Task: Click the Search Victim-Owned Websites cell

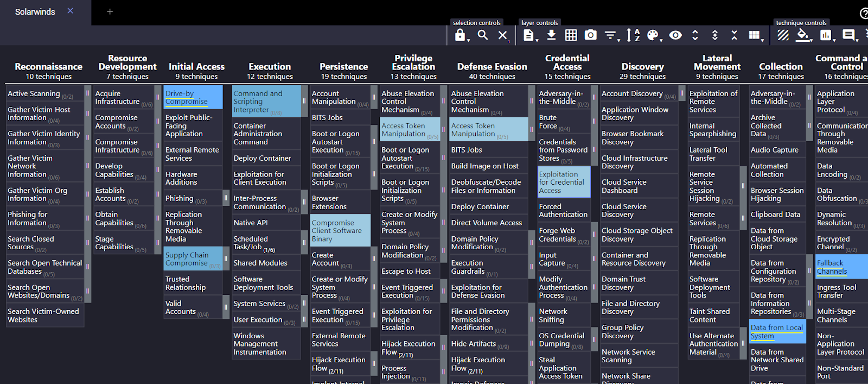Action: tap(45, 316)
